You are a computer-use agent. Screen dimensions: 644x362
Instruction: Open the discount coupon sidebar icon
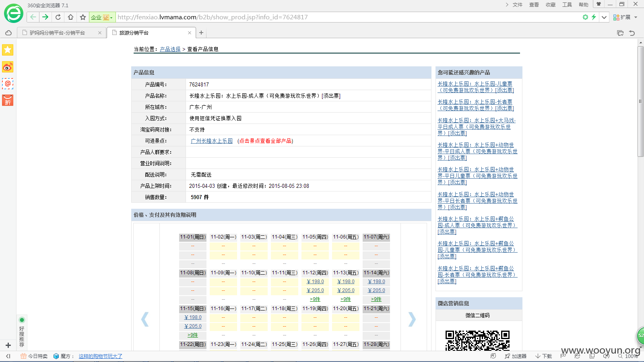[8, 100]
